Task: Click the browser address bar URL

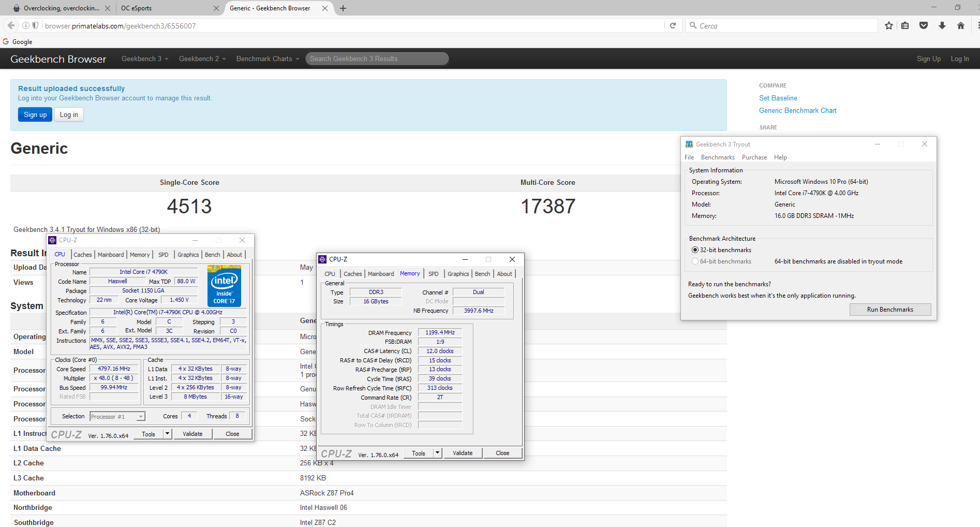Action: [352, 25]
